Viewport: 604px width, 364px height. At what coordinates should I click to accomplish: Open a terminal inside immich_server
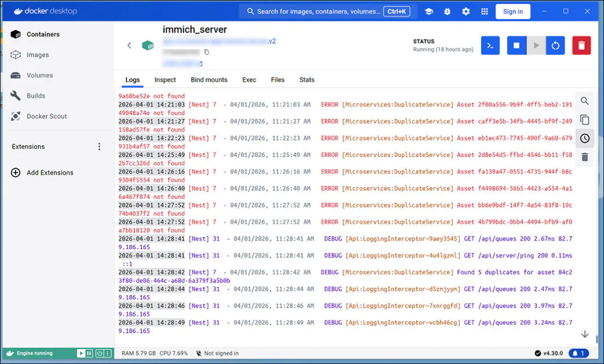tap(490, 45)
